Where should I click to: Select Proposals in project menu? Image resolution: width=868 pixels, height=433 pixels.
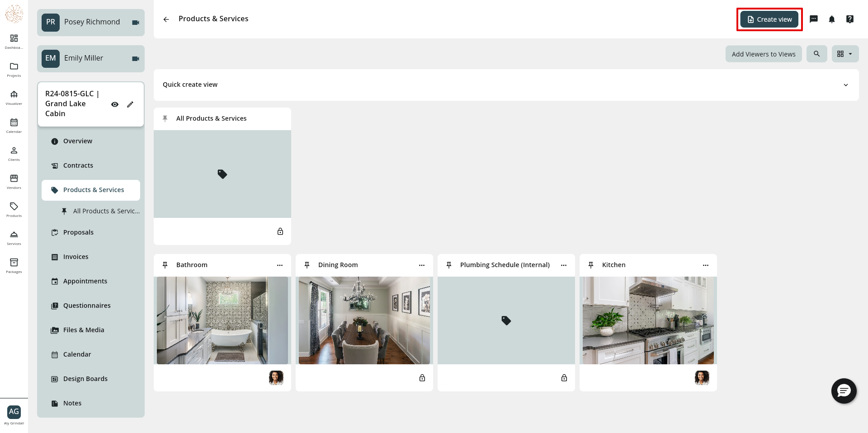(91, 232)
